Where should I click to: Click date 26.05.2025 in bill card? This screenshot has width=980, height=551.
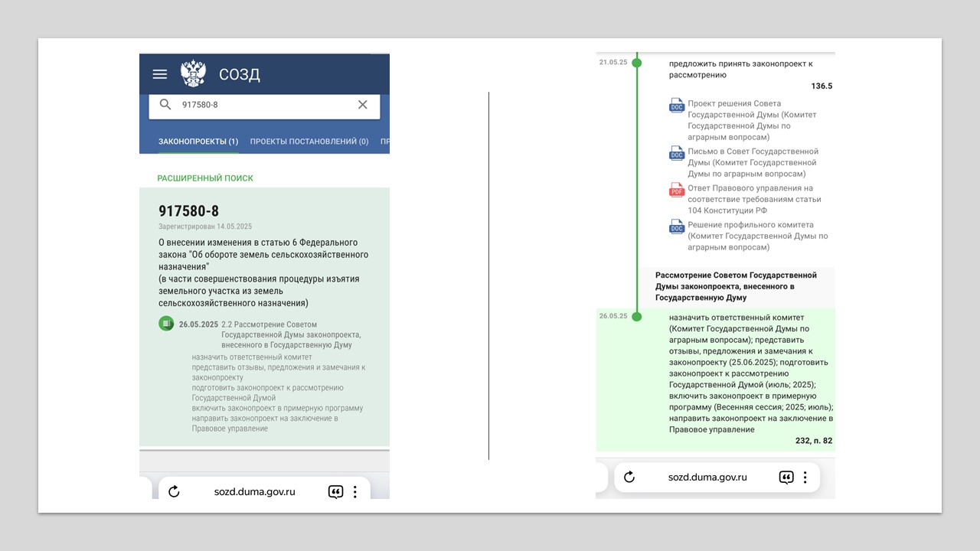[x=198, y=324]
